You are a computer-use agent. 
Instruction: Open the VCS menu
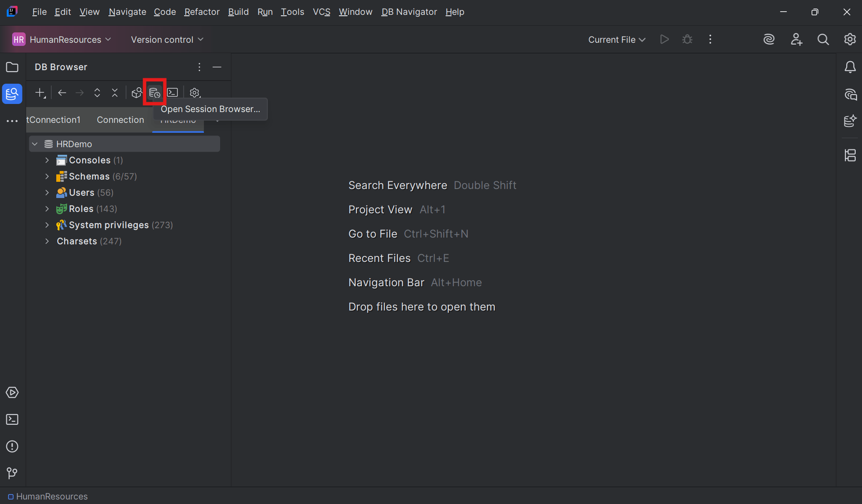pos(321,12)
